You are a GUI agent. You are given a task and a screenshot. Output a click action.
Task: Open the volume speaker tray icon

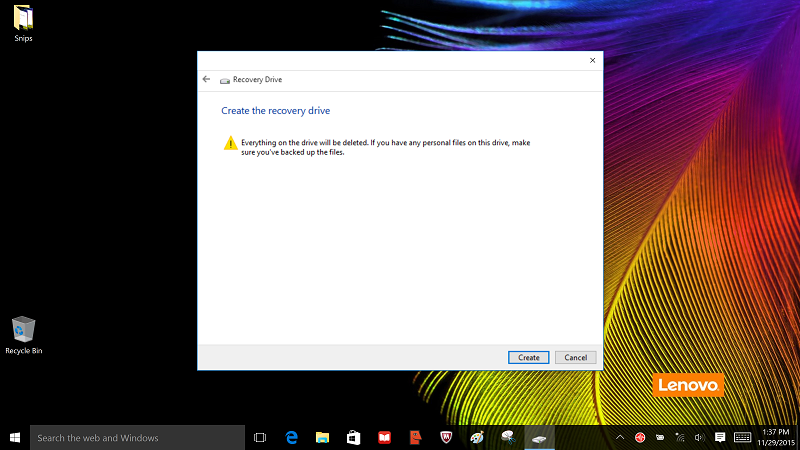click(699, 437)
